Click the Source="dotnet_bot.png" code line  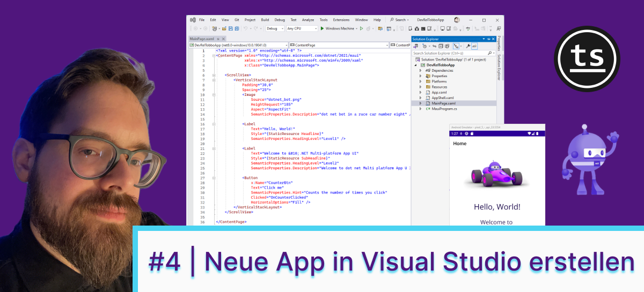276,100
